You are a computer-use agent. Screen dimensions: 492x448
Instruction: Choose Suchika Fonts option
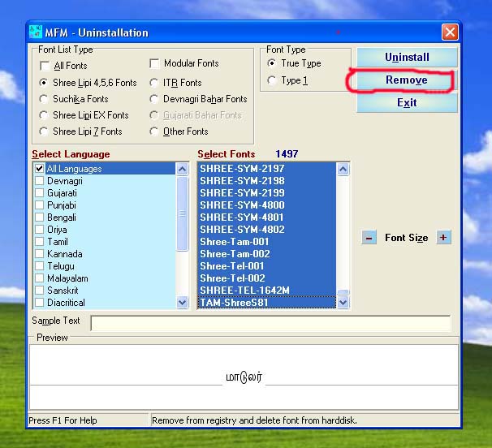[44, 99]
